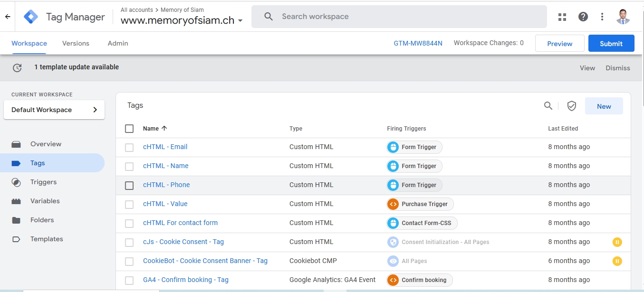Click View for the template update

587,68
